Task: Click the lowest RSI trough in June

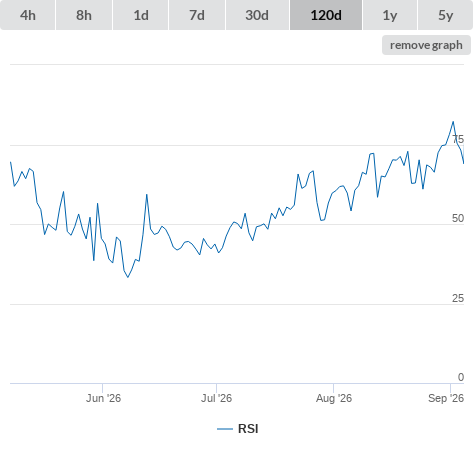Action: pos(128,277)
